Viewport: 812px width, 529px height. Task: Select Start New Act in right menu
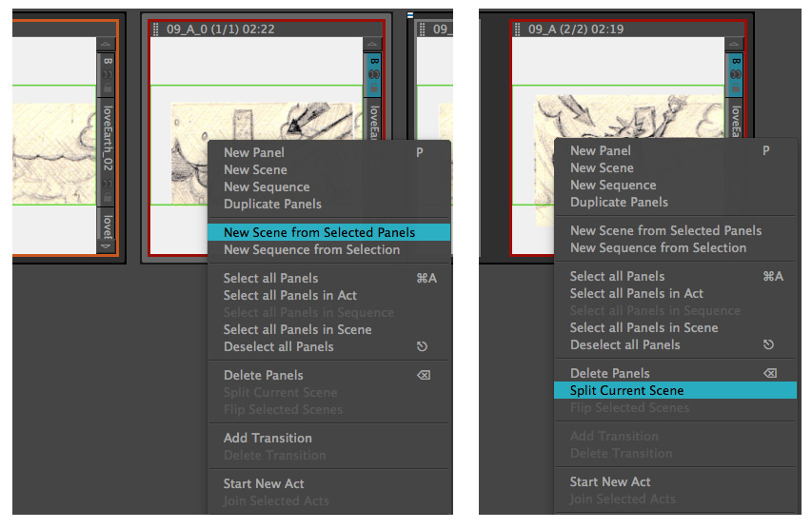click(x=610, y=481)
